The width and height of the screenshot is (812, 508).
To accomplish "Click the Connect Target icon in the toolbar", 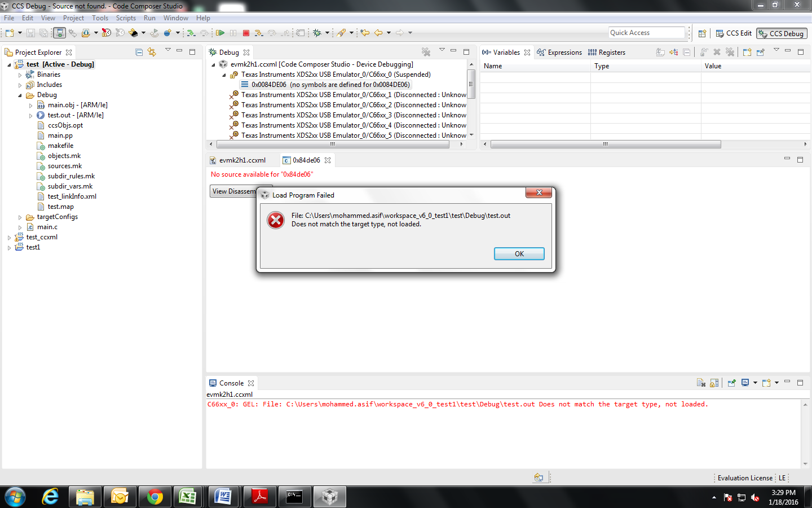I will (x=73, y=33).
